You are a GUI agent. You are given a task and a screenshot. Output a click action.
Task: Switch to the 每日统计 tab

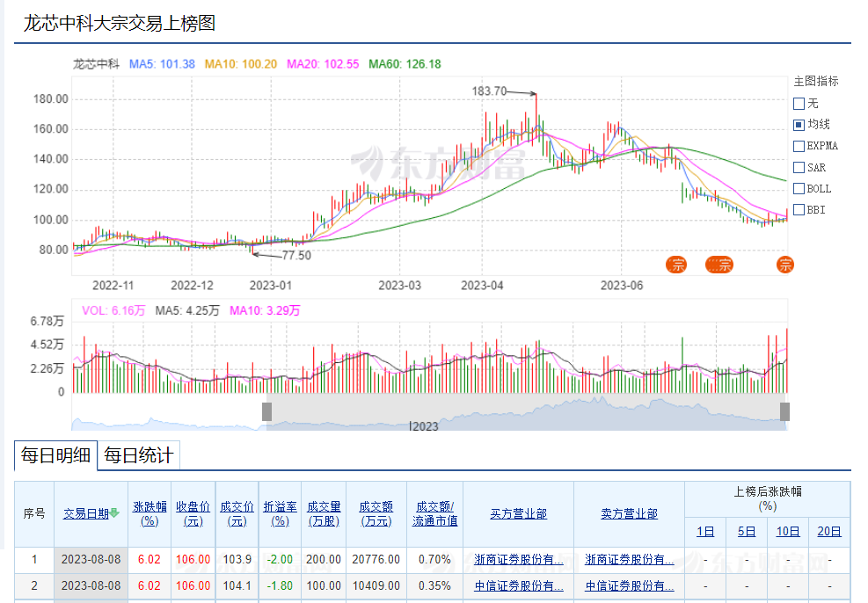click(138, 455)
